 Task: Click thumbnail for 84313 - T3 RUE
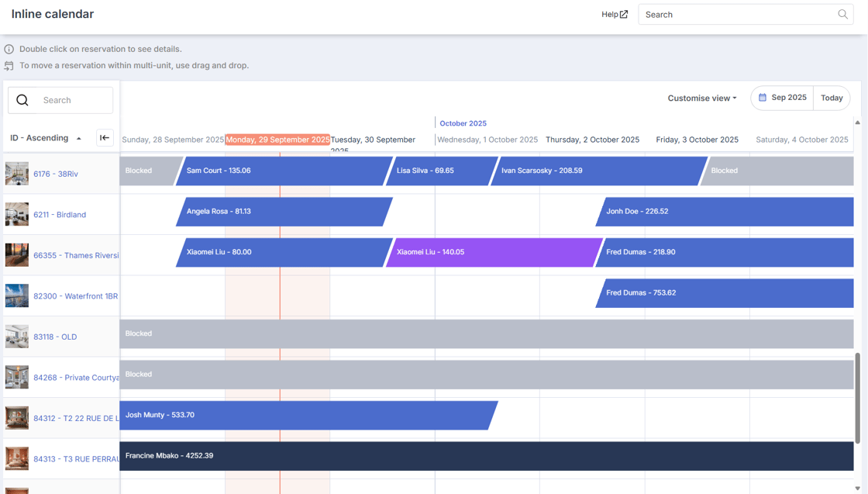pyautogui.click(x=16, y=458)
